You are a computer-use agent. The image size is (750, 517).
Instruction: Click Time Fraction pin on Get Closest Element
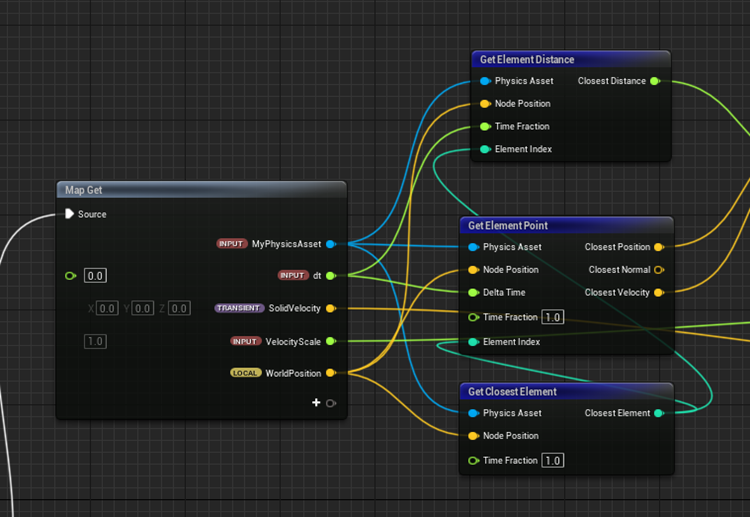click(473, 461)
